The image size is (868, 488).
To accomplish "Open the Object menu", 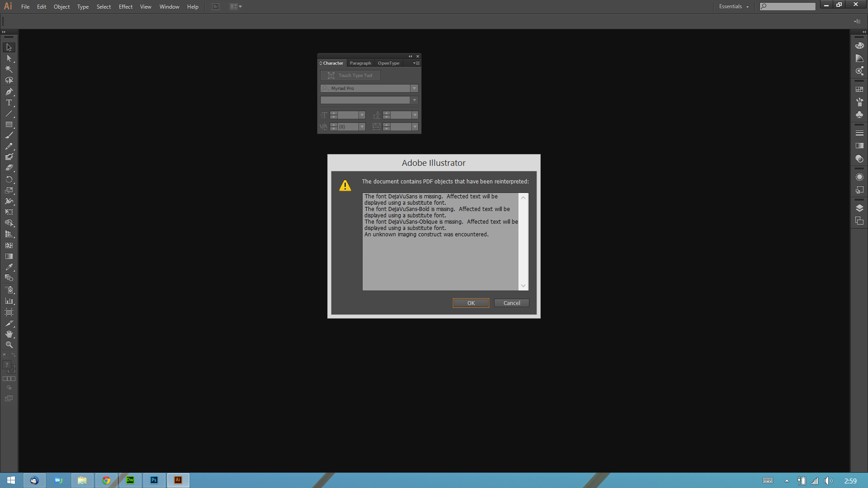I will [61, 6].
